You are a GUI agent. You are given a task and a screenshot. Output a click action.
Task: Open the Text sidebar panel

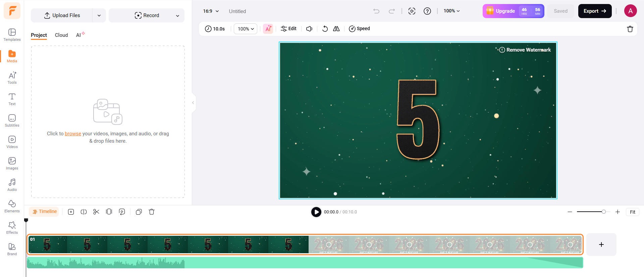click(12, 99)
